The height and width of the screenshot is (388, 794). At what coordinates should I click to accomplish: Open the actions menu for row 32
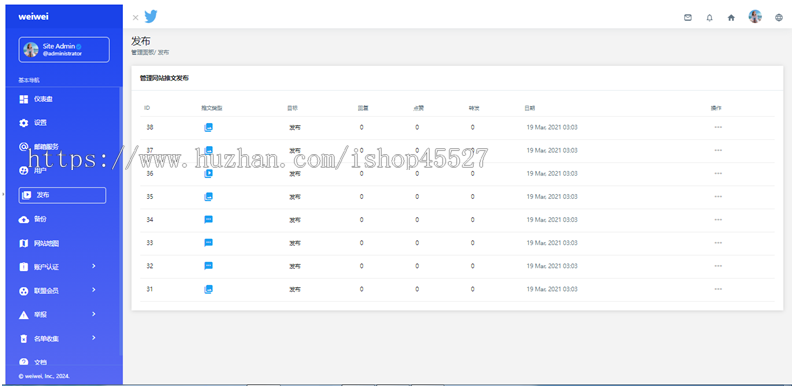click(x=718, y=266)
